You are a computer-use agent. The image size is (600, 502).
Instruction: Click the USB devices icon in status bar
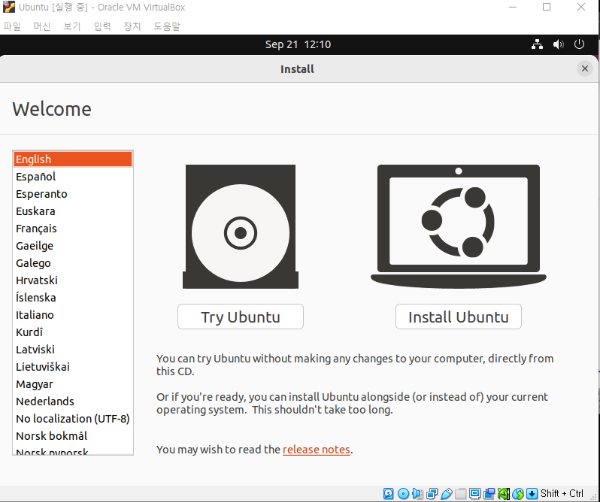[x=447, y=494]
